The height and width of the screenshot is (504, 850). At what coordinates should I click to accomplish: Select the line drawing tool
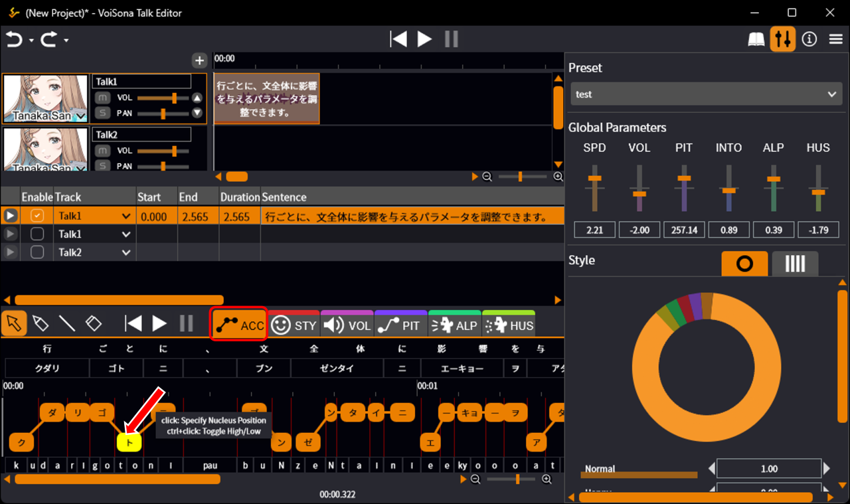pos(67,323)
